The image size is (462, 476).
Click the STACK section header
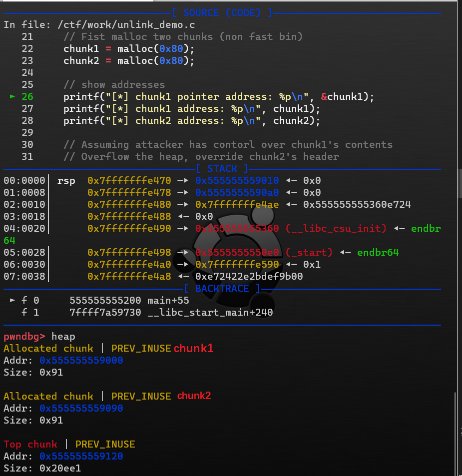coord(222,168)
